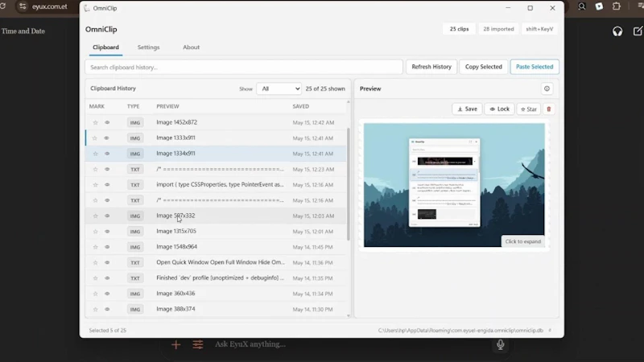
Task: Toggle eye lock on Image 1452x872
Action: click(107, 122)
